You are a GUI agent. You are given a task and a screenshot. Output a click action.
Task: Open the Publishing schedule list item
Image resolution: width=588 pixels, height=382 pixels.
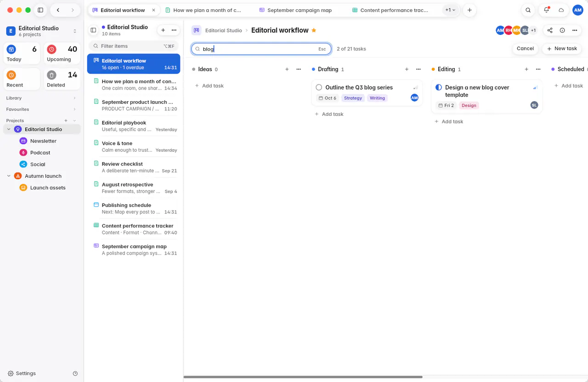pos(134,208)
